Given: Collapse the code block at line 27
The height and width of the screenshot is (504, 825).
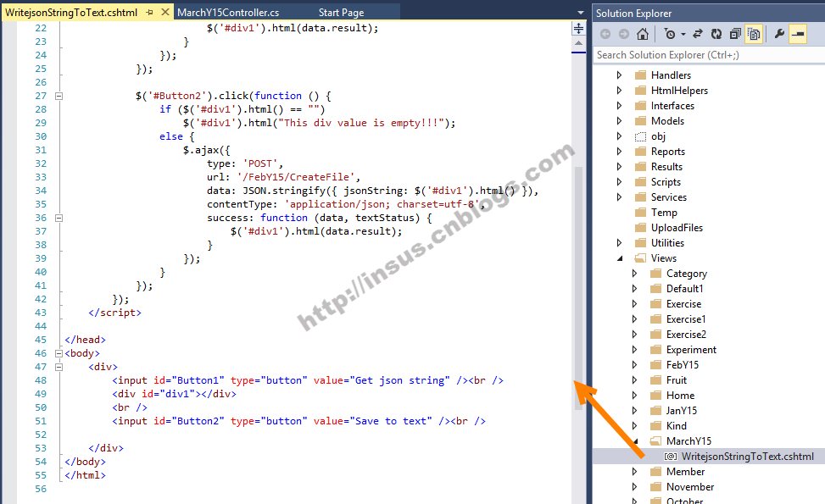Looking at the screenshot, I should click(x=59, y=97).
